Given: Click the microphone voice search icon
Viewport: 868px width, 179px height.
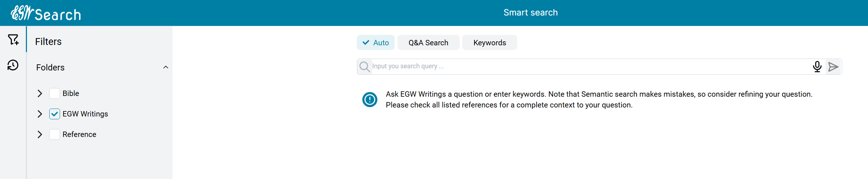Looking at the screenshot, I should (x=817, y=67).
